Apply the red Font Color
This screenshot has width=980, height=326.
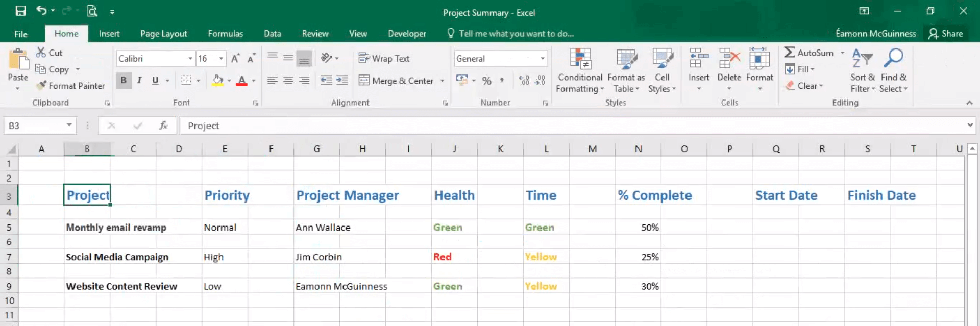click(242, 80)
